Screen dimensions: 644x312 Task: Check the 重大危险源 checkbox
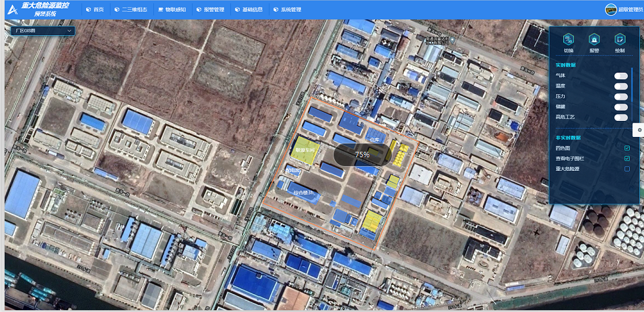click(x=627, y=169)
